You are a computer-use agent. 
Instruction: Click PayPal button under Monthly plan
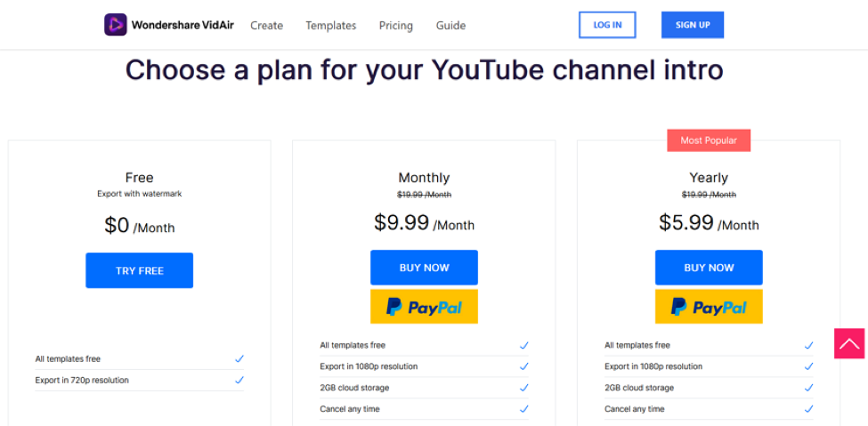tap(424, 307)
